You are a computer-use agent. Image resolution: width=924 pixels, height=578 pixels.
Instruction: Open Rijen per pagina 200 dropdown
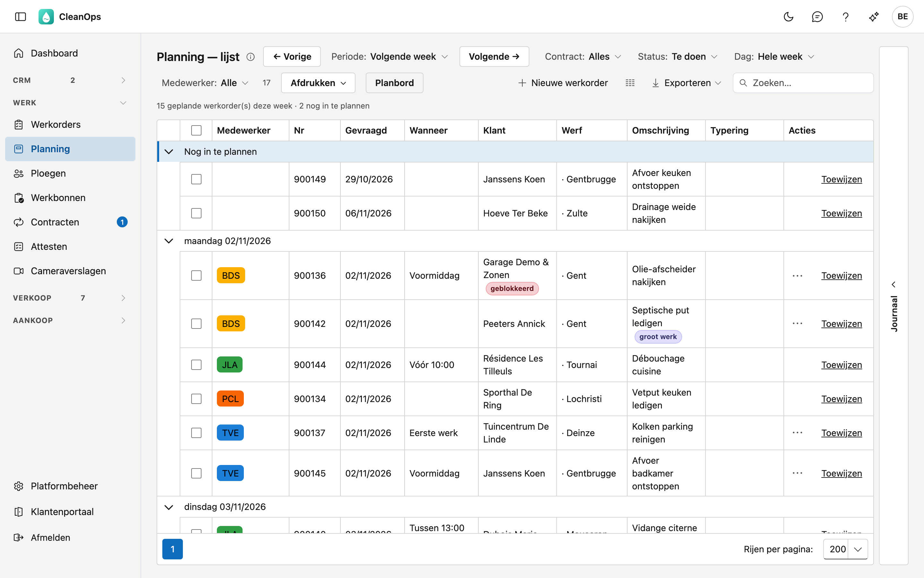pyautogui.click(x=845, y=549)
